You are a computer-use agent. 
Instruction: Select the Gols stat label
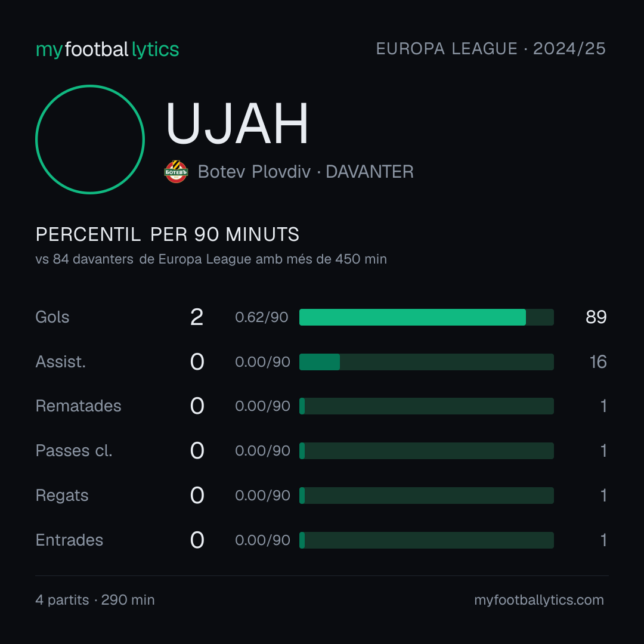pyautogui.click(x=52, y=317)
